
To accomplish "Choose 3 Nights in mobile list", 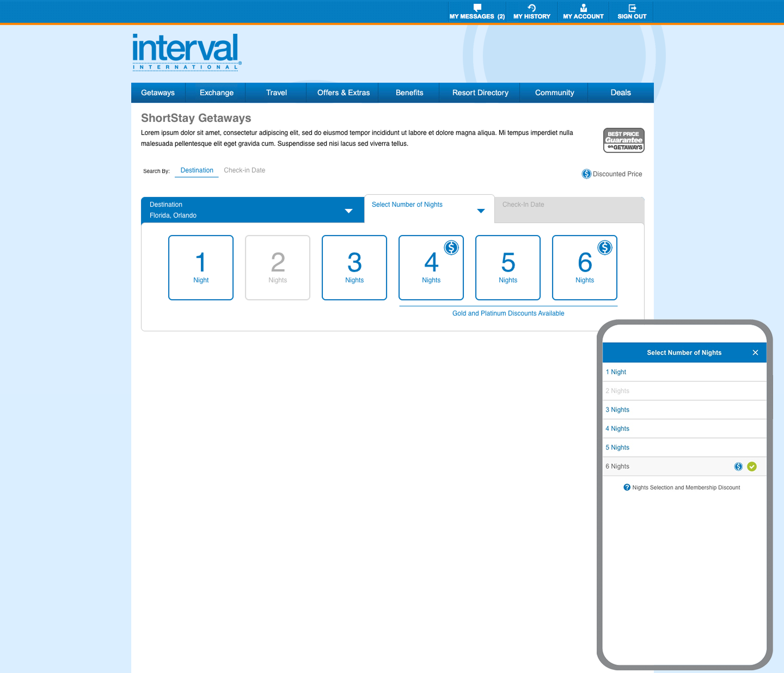I will (x=618, y=410).
